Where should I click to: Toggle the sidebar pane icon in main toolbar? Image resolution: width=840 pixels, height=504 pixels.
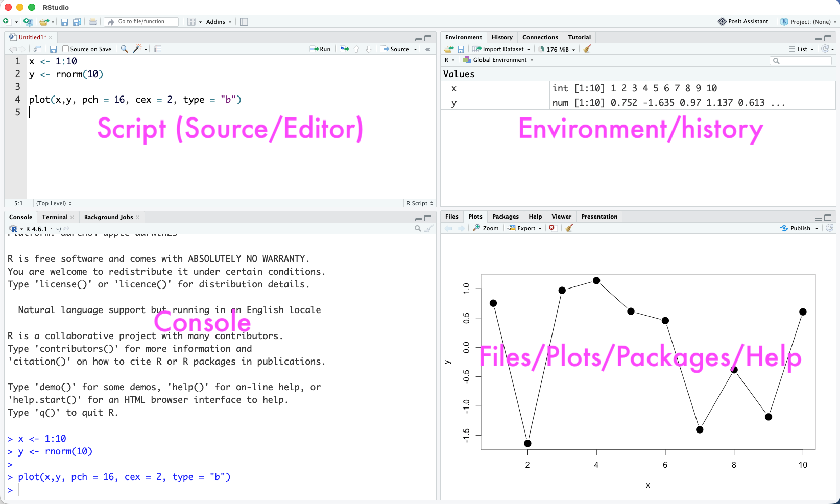click(x=244, y=22)
